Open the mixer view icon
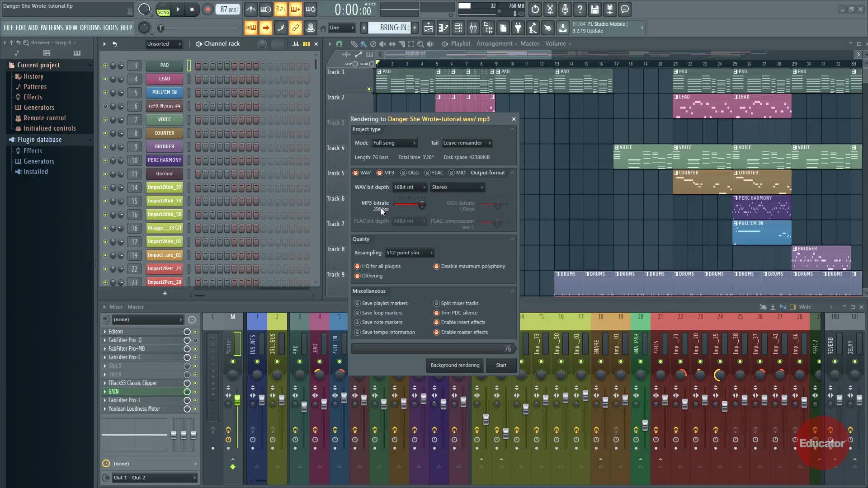The width and height of the screenshot is (868, 488). 473,28
